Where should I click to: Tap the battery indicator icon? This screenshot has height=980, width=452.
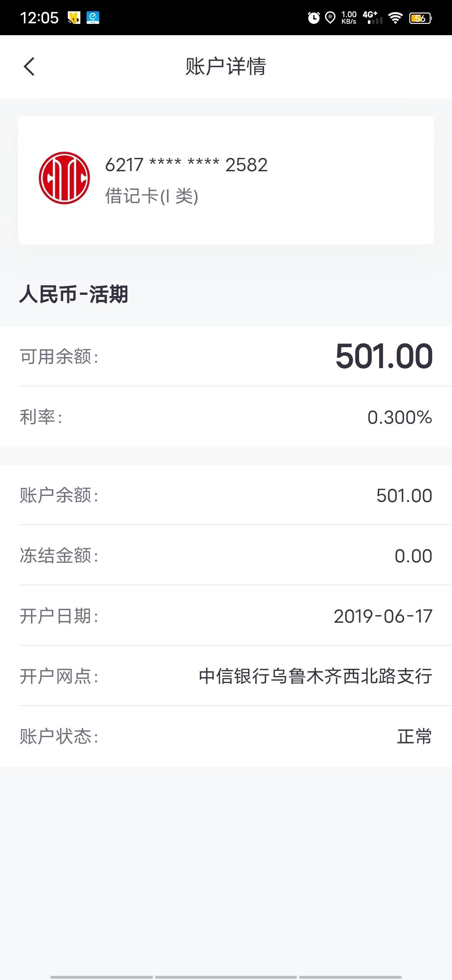421,18
